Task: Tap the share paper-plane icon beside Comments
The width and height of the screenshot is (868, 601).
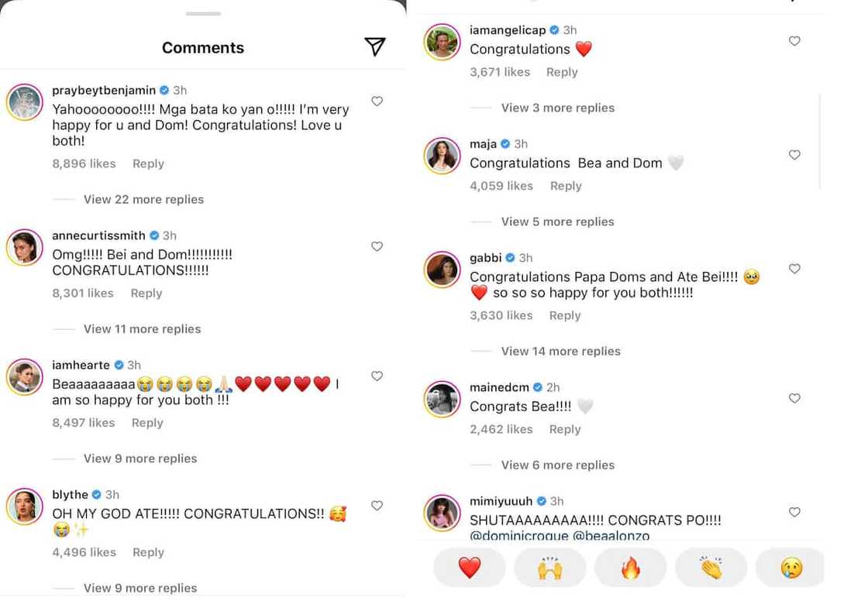Action: 375,47
